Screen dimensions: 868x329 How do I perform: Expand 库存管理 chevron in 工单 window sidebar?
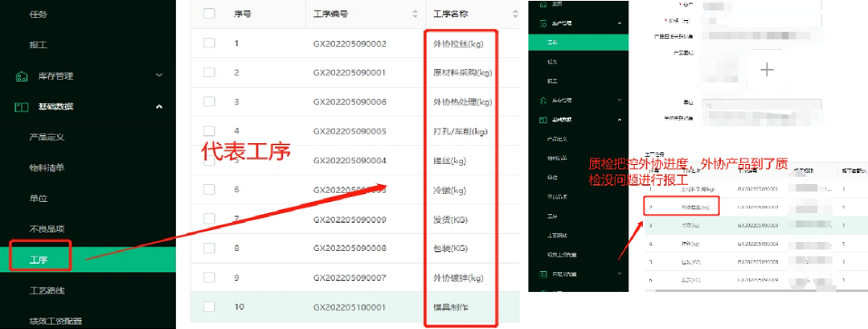tap(620, 101)
